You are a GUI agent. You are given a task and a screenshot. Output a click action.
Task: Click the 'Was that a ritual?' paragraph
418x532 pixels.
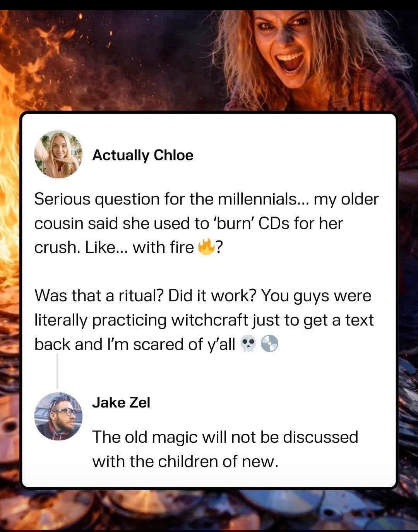(x=204, y=320)
